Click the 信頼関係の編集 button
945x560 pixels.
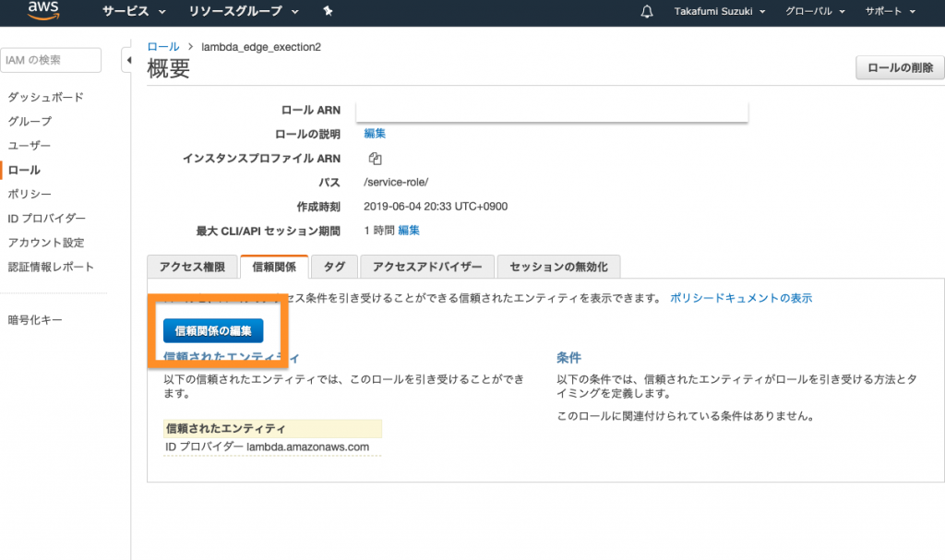213,330
